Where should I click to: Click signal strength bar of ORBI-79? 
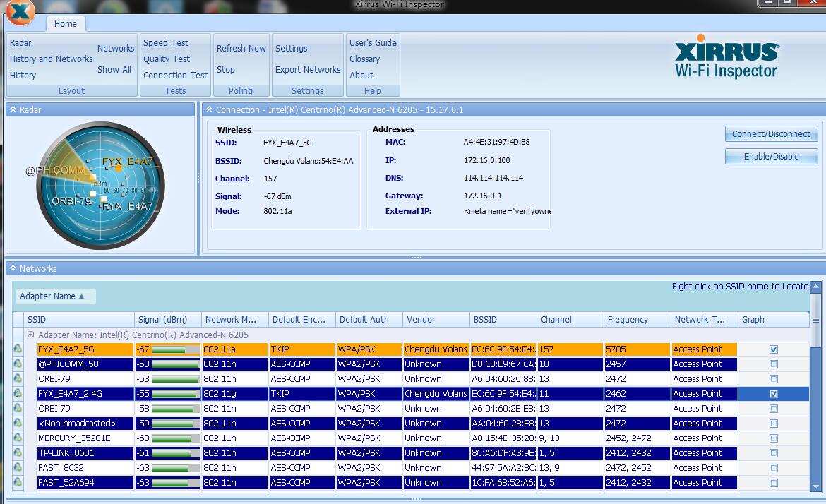(x=176, y=379)
